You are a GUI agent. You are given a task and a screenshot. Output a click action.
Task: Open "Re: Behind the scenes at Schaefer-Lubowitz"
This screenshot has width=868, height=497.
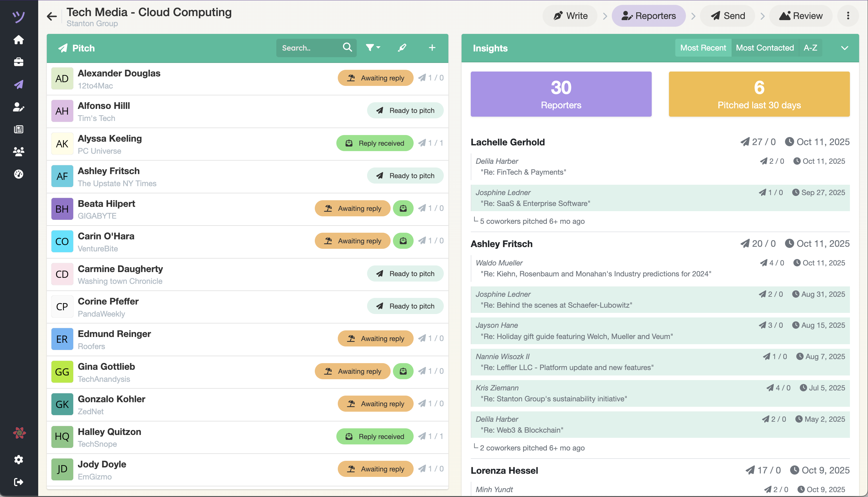[x=660, y=300]
